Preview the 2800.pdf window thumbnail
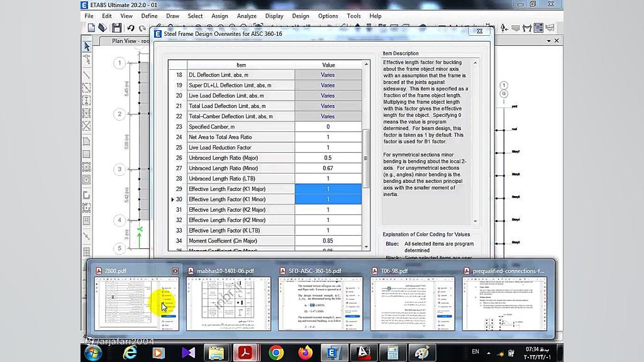Screen dimensions: 644x362 click(x=136, y=304)
